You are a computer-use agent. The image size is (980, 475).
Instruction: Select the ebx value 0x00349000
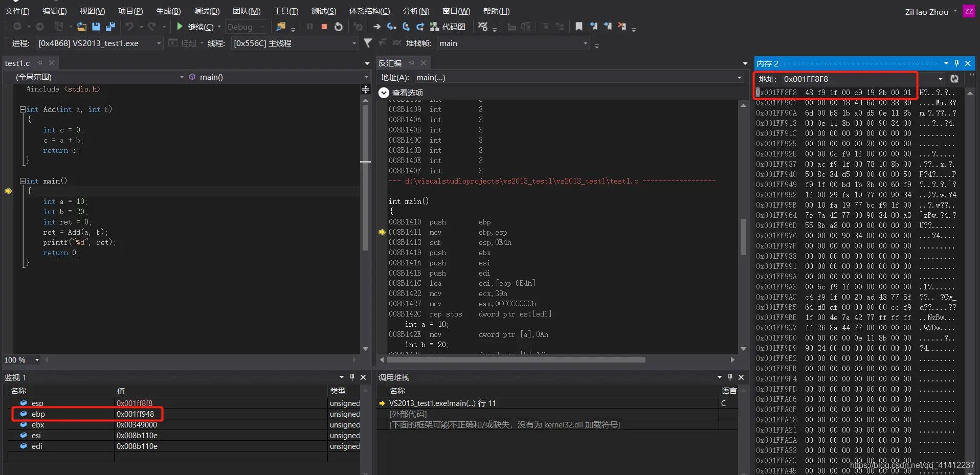[137, 424]
